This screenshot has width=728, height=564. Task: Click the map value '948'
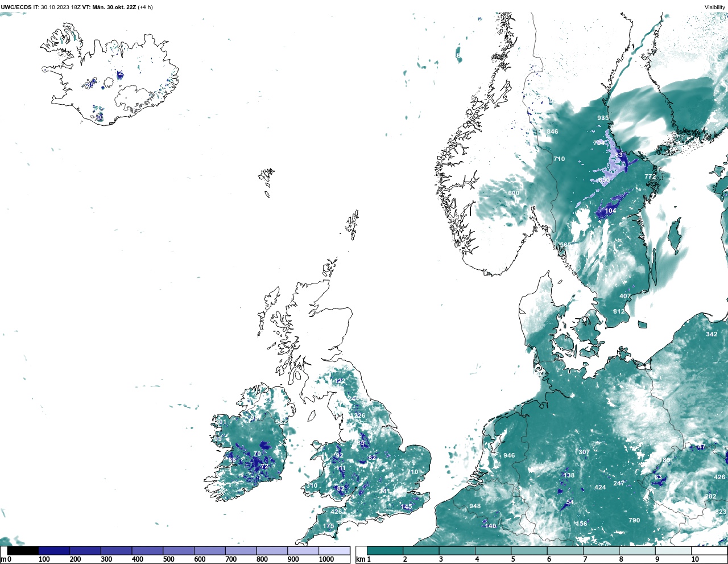tap(475, 506)
